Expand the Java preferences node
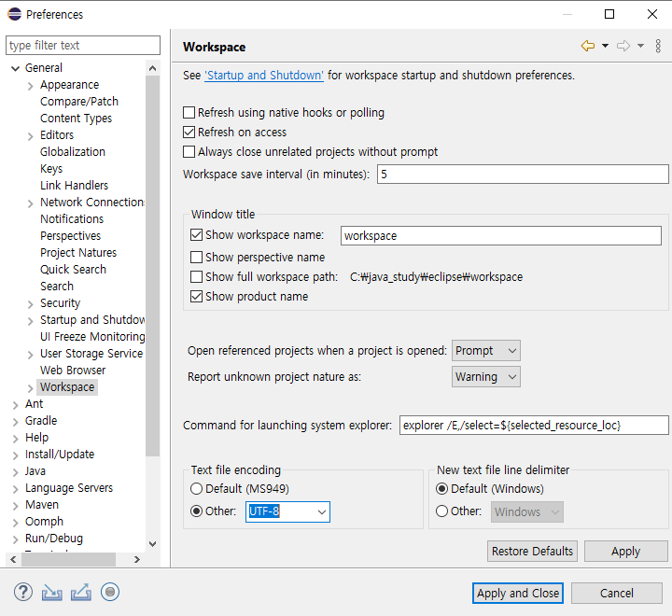This screenshot has height=616, width=672. click(16, 472)
